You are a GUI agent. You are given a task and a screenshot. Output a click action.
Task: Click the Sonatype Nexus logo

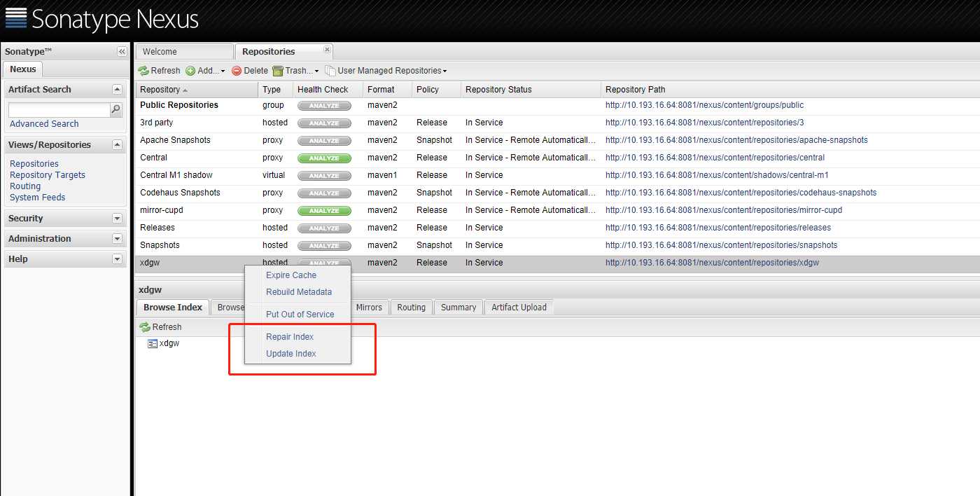pos(101,19)
